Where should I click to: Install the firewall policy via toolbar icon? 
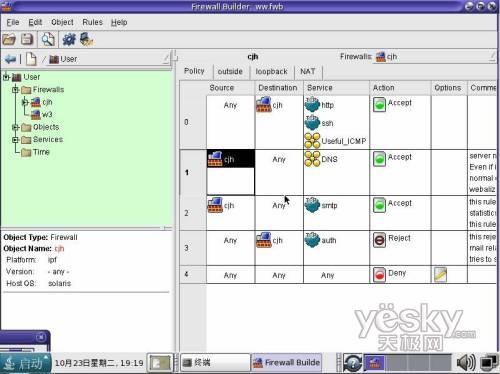pyautogui.click(x=86, y=39)
